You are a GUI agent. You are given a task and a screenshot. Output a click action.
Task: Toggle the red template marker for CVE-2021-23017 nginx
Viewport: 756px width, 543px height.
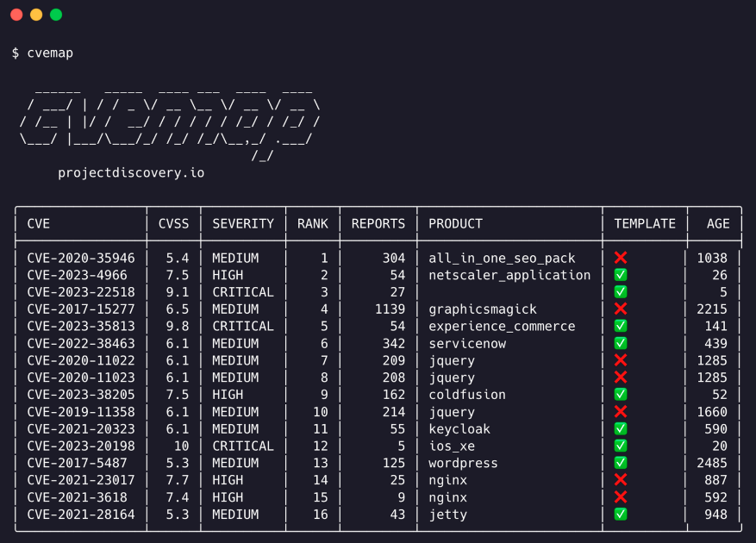click(620, 480)
